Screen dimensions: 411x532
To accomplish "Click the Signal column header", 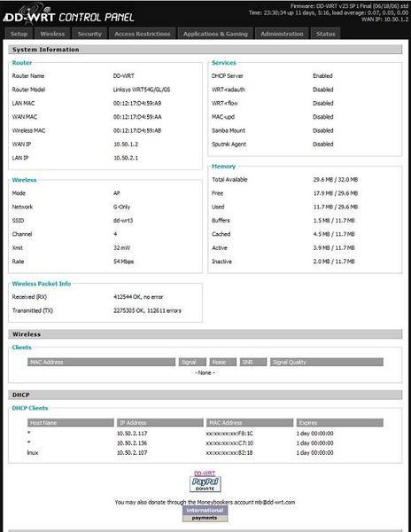I will [x=192, y=362].
